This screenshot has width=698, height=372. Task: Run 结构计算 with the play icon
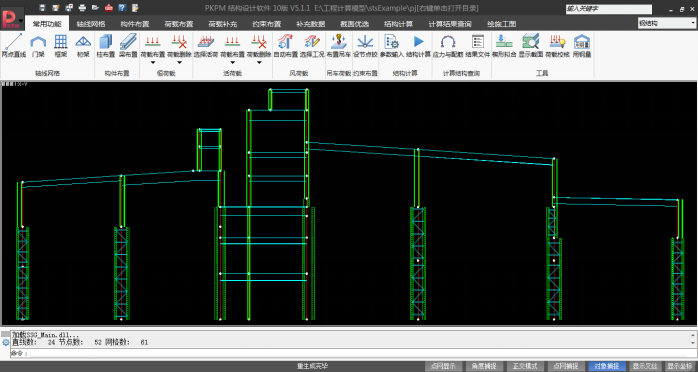tap(418, 46)
